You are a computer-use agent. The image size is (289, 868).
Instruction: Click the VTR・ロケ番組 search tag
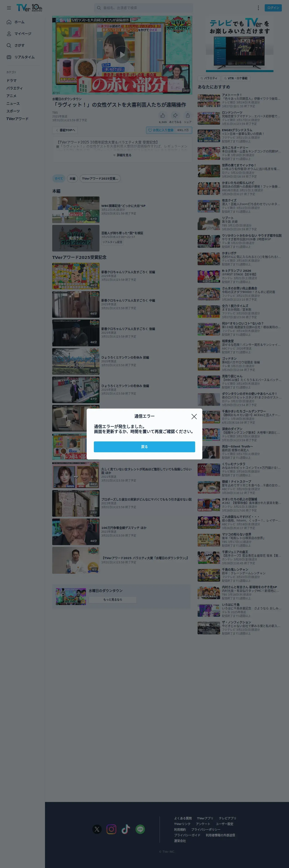coord(235,78)
